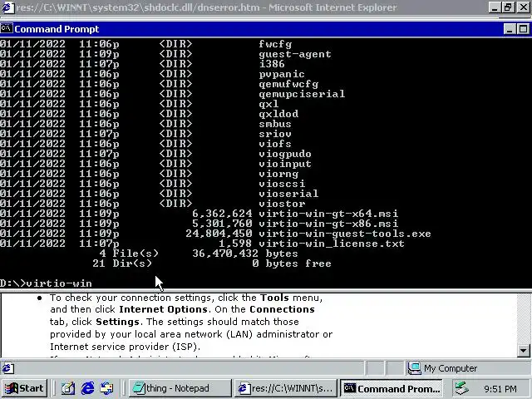Open the Start menu
532x399 pixels.
click(24, 388)
